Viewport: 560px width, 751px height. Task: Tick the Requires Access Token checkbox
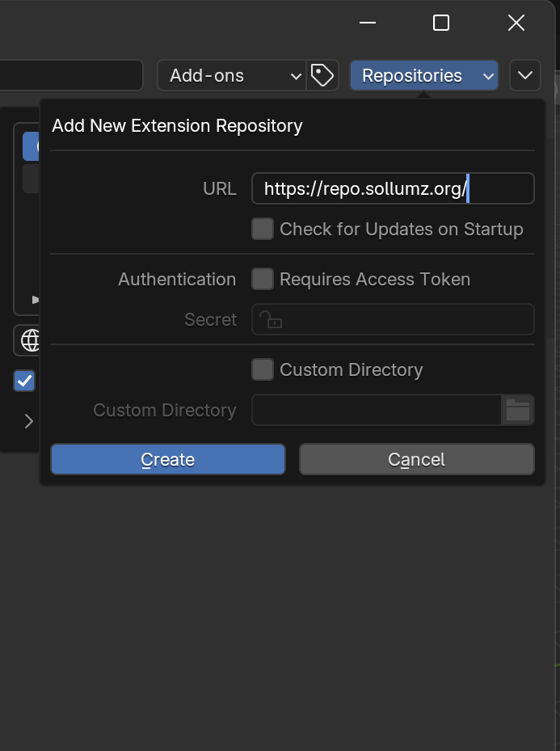pyautogui.click(x=263, y=280)
